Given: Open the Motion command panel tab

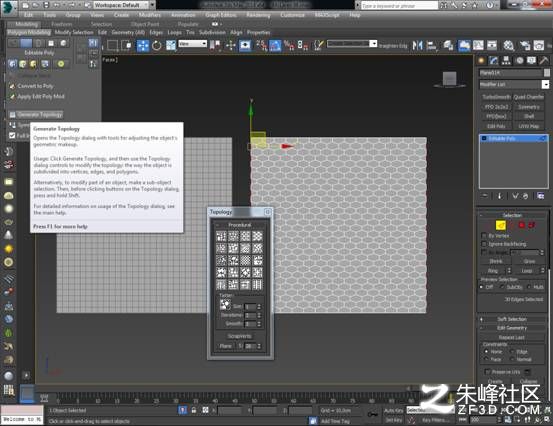Looking at the screenshot, I should [x=519, y=60].
